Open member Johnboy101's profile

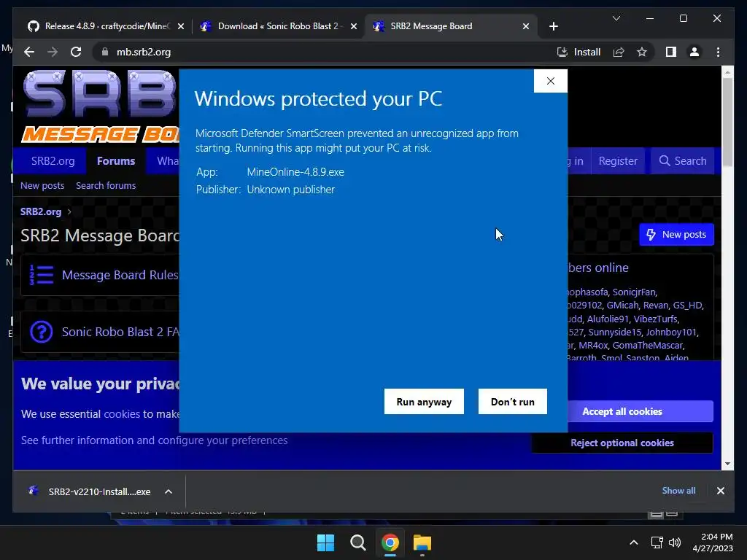[671, 332]
